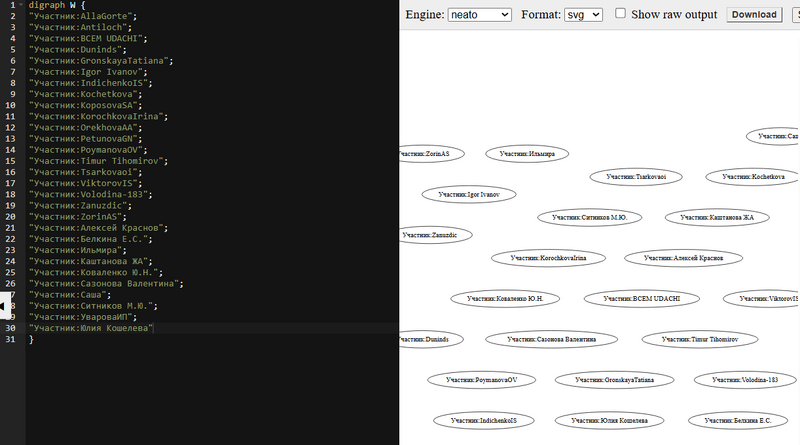800x445 pixels.
Task: Click line number 15 in the editor gutter
Action: click(9, 160)
